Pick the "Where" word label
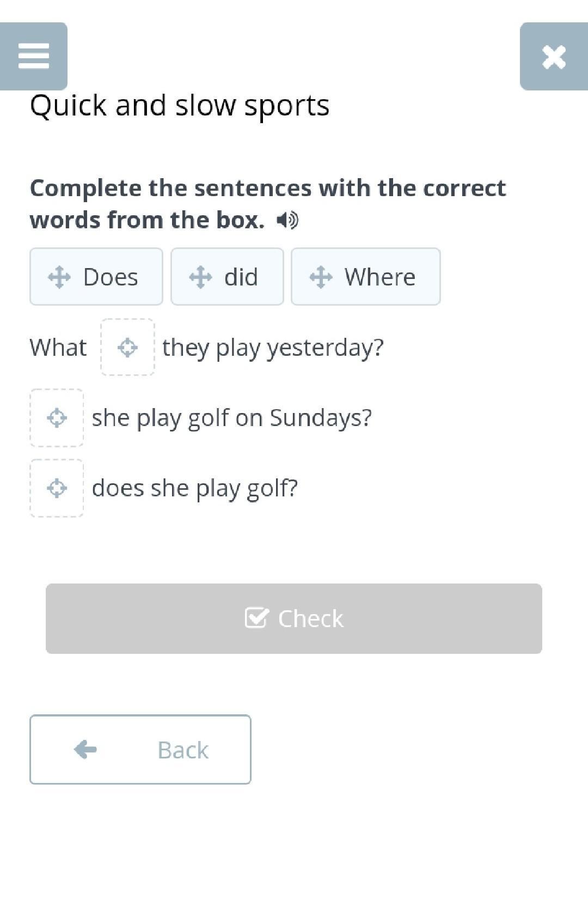 click(x=380, y=277)
